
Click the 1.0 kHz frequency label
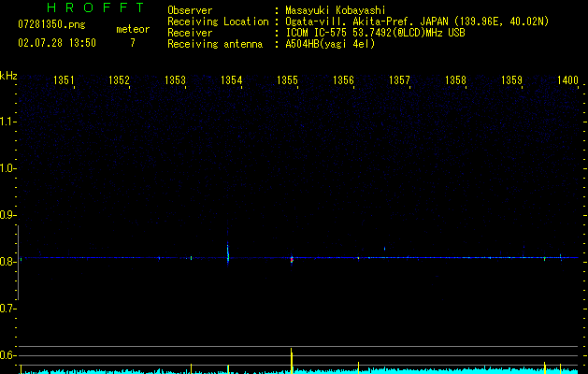[x=7, y=168]
